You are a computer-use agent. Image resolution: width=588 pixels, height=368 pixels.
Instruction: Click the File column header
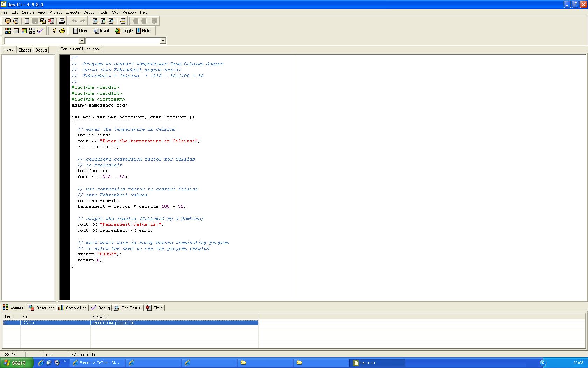(x=55, y=316)
